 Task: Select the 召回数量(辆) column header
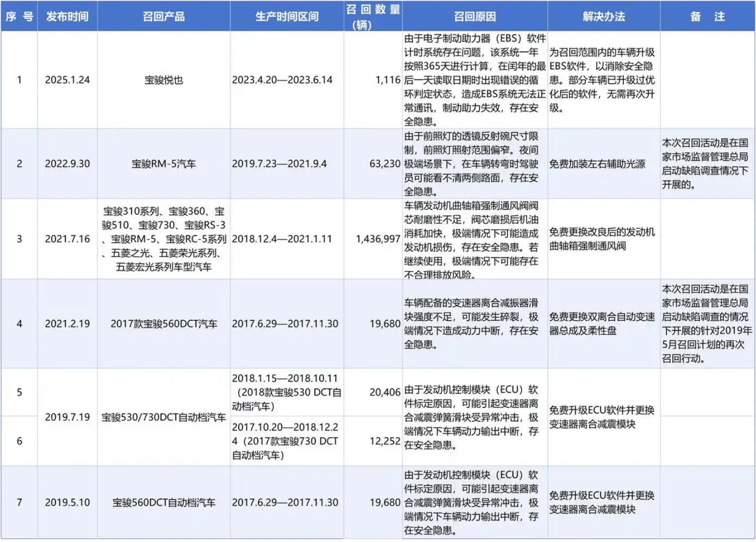click(373, 16)
